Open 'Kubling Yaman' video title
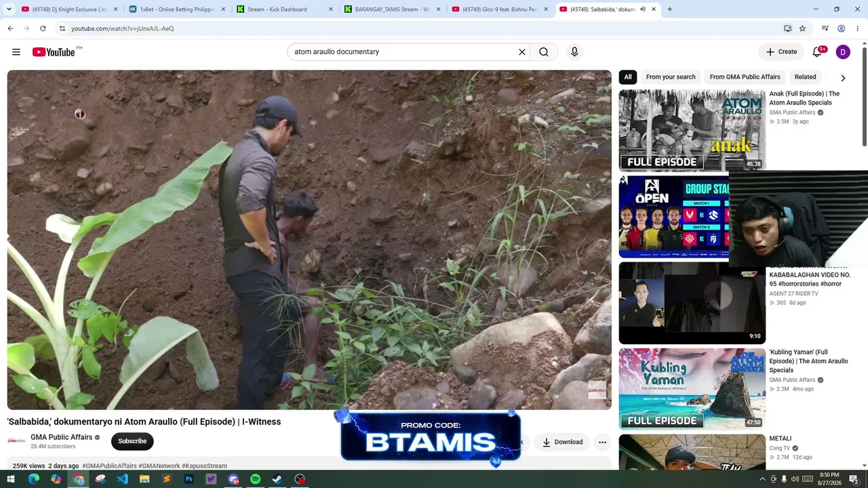 [808, 361]
